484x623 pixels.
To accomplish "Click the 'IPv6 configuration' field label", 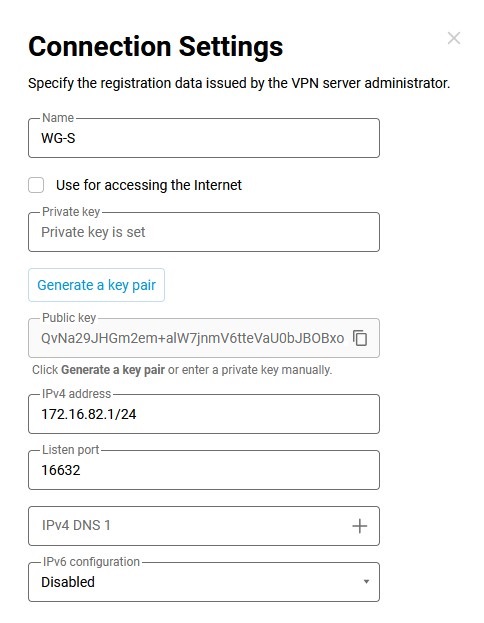I will click(x=91, y=562).
